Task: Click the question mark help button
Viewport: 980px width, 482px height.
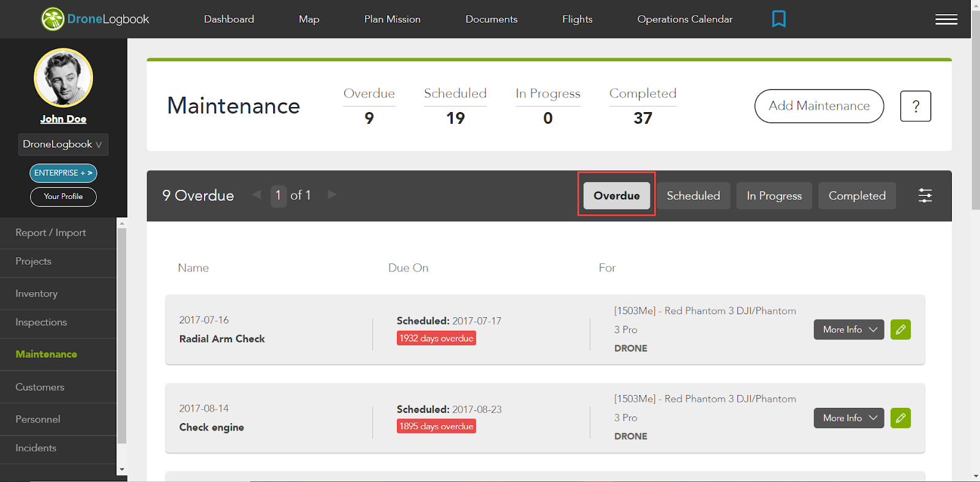Action: point(916,106)
